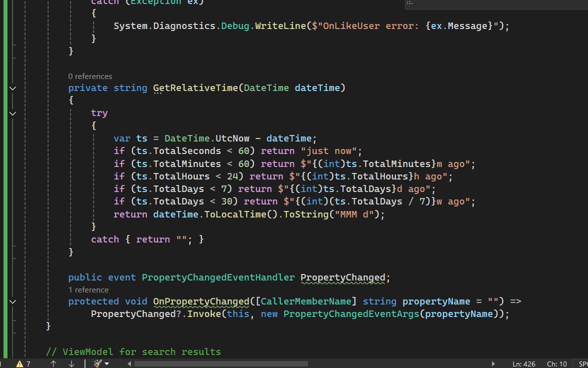588x368 pixels.
Task: Click the PropertyChangedEventArgs type name
Action: tap(351, 314)
